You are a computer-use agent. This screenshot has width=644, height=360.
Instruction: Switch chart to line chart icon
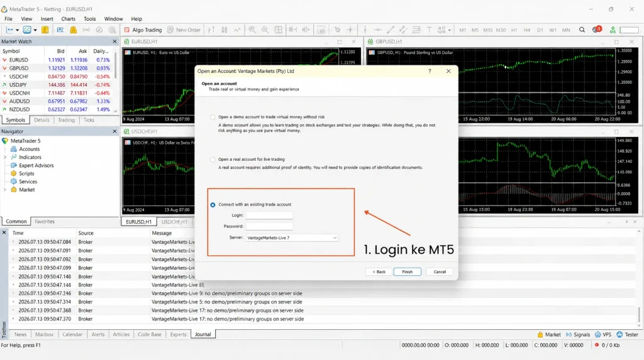[237, 30]
